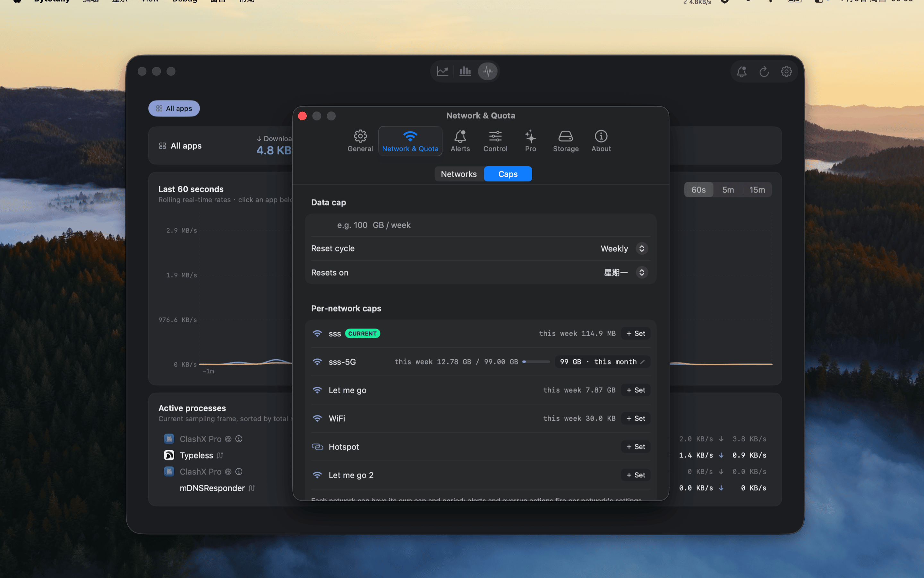Click 'this week 114.9 MB' usage text
This screenshot has width=924, height=578.
tap(577, 333)
